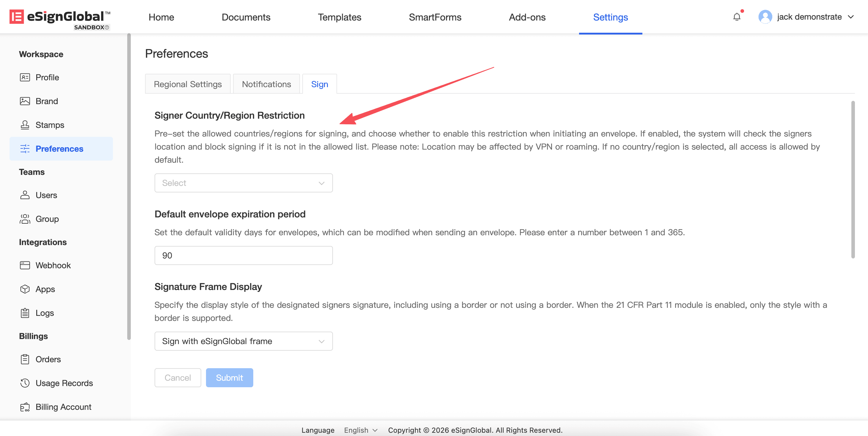Click the user avatar icon
This screenshot has height=436, width=868.
tap(765, 17)
